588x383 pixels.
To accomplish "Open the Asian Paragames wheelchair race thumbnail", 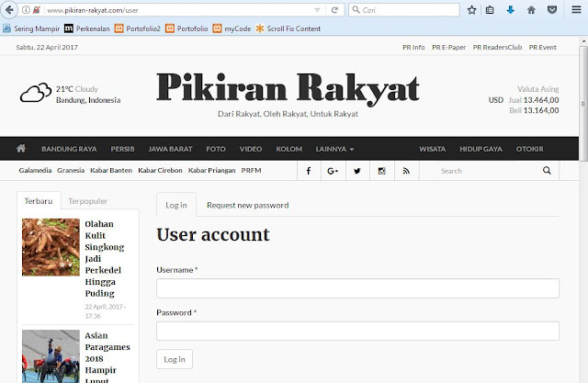I will [51, 356].
